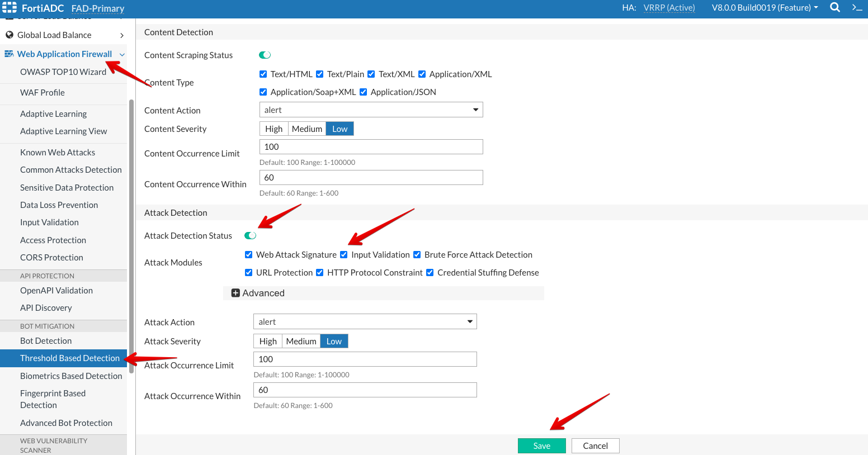868x455 pixels.
Task: Open the CLI console icon in header
Action: pyautogui.click(x=857, y=7)
